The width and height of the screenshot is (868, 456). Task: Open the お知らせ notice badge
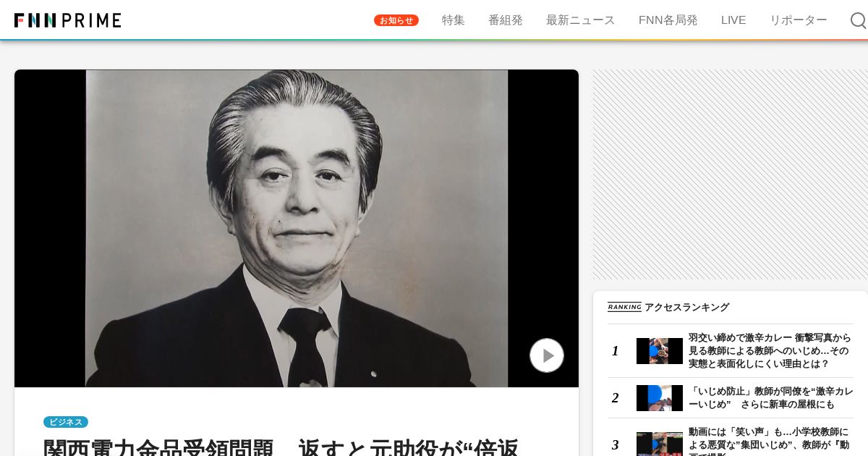click(x=396, y=20)
